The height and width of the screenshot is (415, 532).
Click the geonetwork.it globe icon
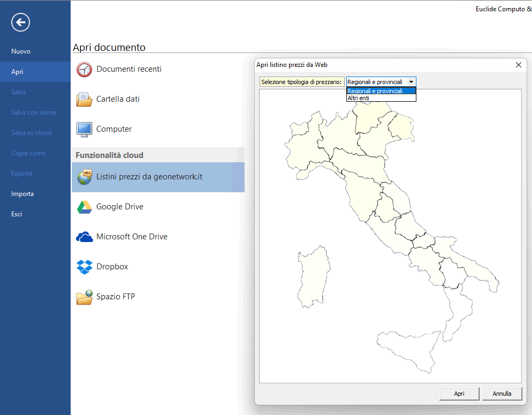pos(85,177)
